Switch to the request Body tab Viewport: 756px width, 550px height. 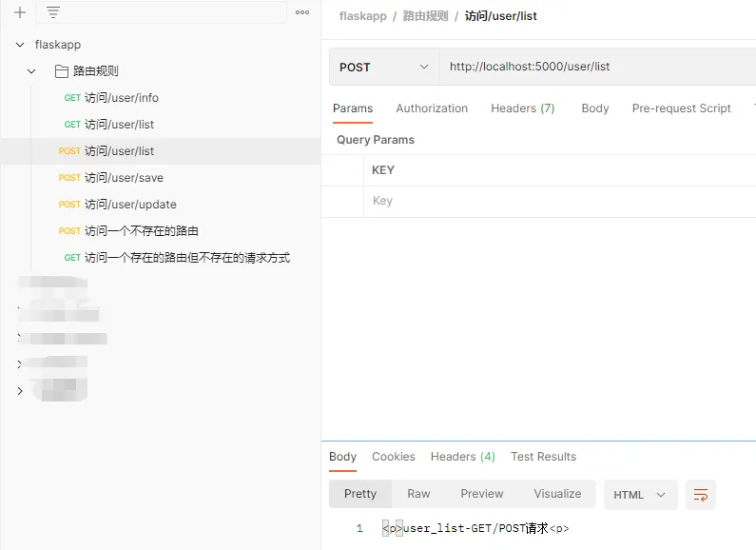point(595,108)
